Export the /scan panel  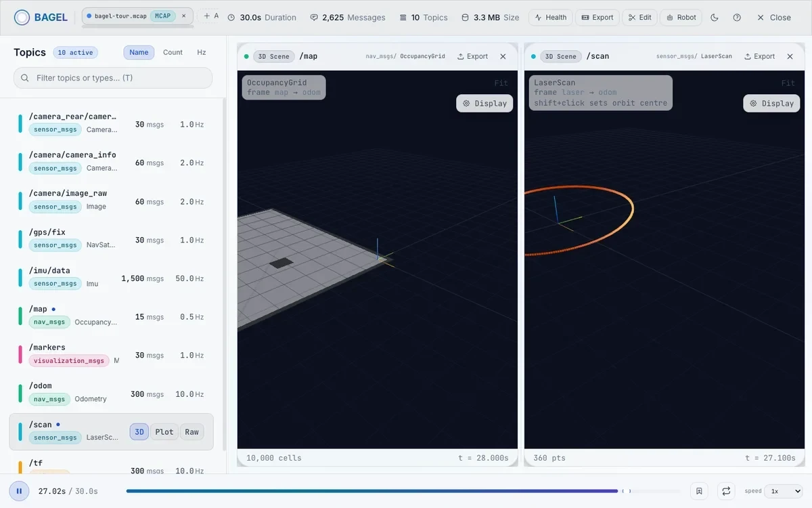click(x=759, y=56)
